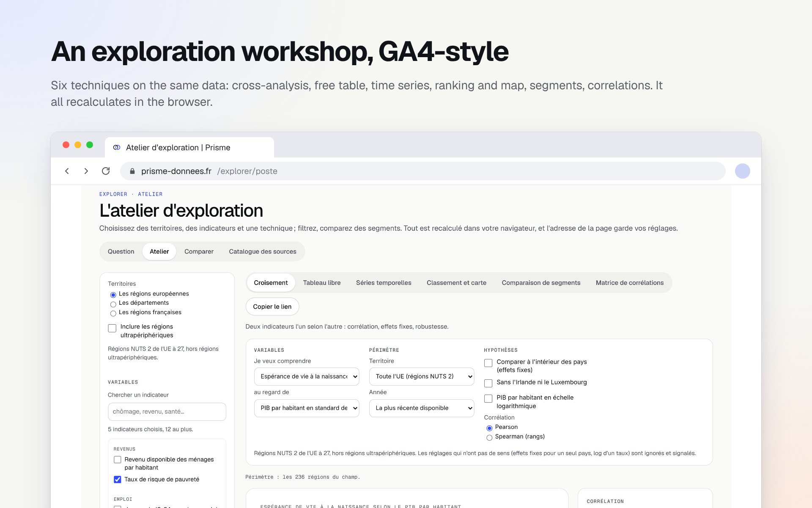Image resolution: width=812 pixels, height=508 pixels.
Task: Open the round profile avatar
Action: (742, 171)
